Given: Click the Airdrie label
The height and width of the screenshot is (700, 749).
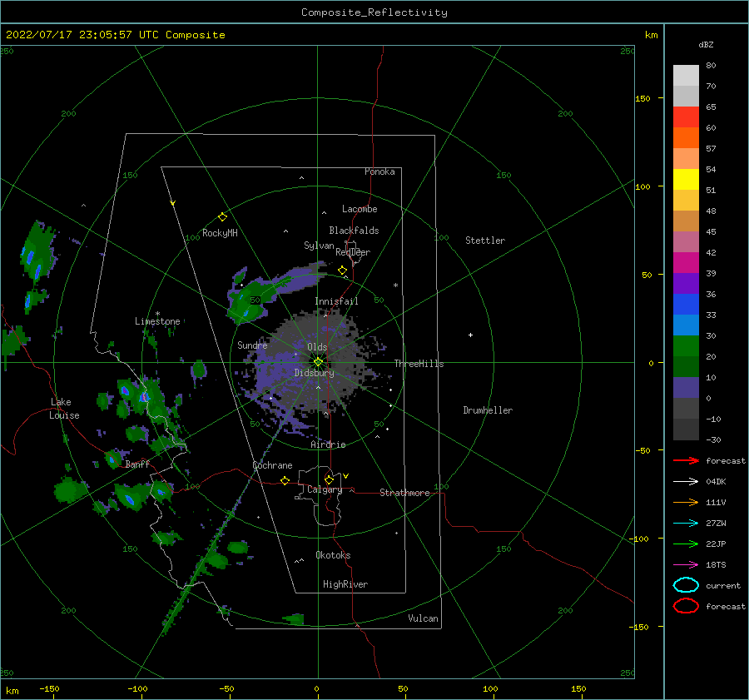Looking at the screenshot, I should click(328, 444).
